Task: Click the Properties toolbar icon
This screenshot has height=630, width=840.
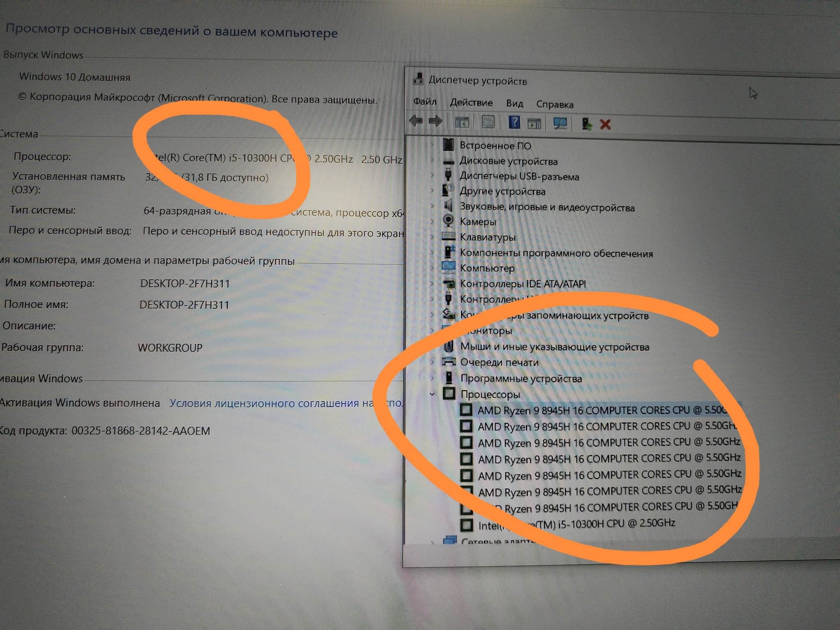Action: (x=488, y=122)
